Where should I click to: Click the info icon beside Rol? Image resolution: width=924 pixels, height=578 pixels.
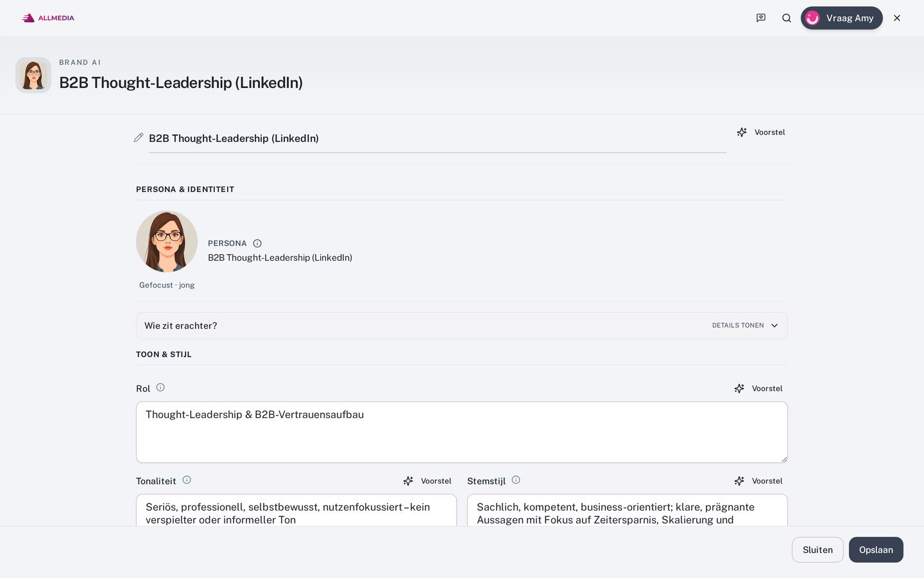[160, 387]
